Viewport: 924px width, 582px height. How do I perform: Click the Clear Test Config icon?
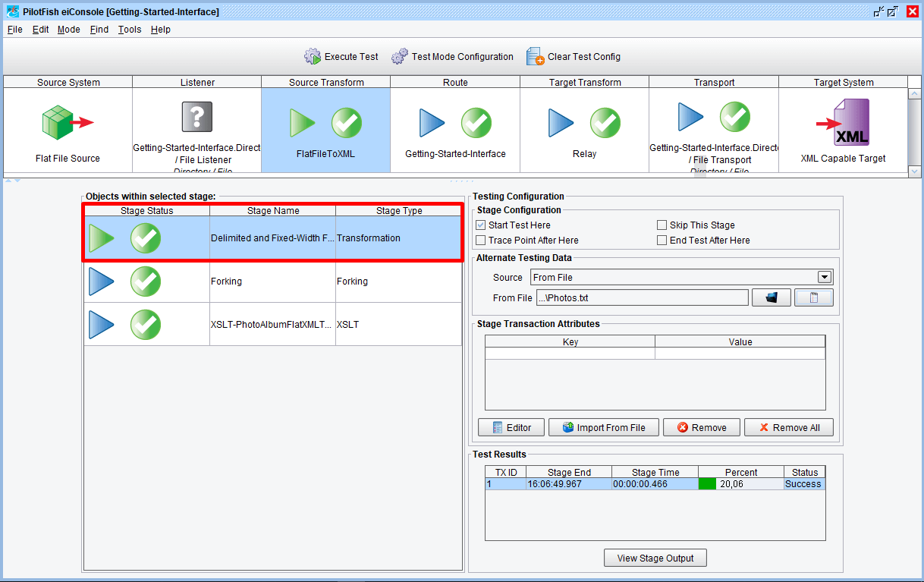(536, 57)
